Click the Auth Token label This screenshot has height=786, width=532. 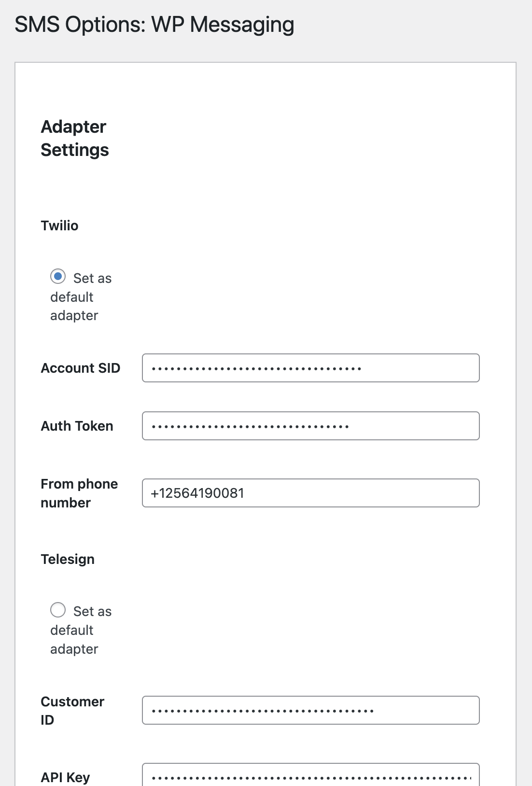77,426
